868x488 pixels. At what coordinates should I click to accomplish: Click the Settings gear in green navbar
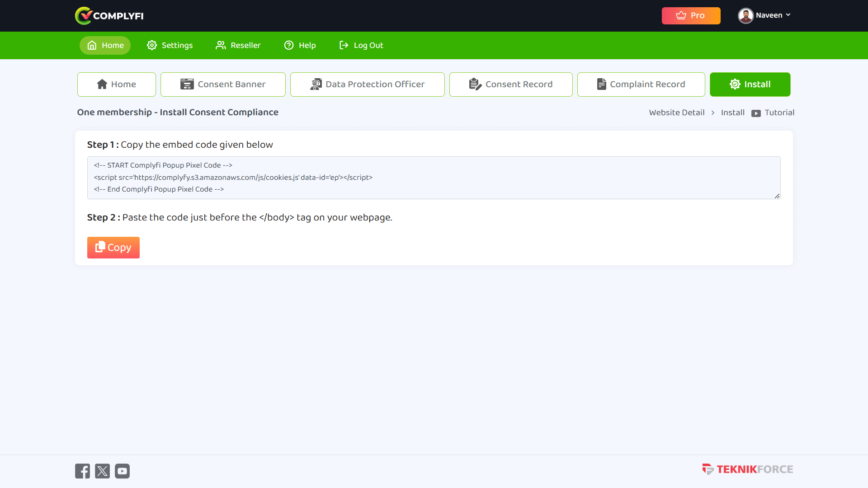pos(152,45)
